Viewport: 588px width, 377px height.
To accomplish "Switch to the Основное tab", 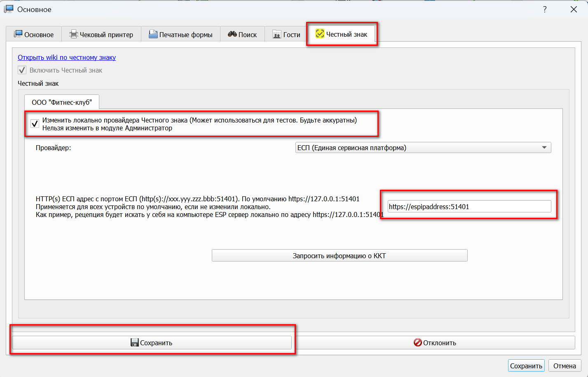I will [34, 34].
